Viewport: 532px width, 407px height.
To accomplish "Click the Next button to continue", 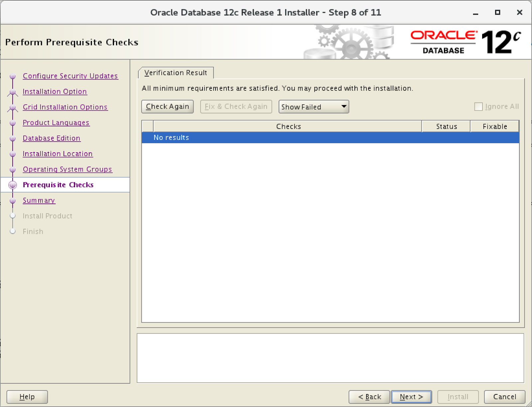I will coord(411,397).
